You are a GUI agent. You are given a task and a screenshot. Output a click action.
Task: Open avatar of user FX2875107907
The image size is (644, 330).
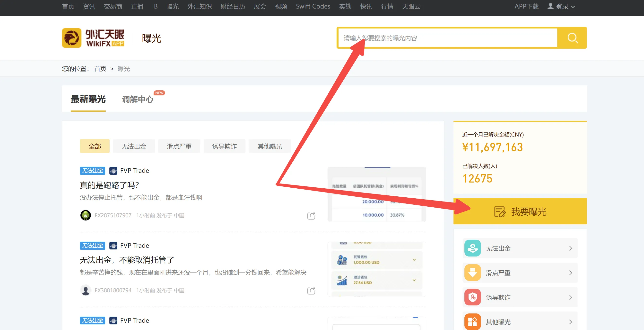86,215
